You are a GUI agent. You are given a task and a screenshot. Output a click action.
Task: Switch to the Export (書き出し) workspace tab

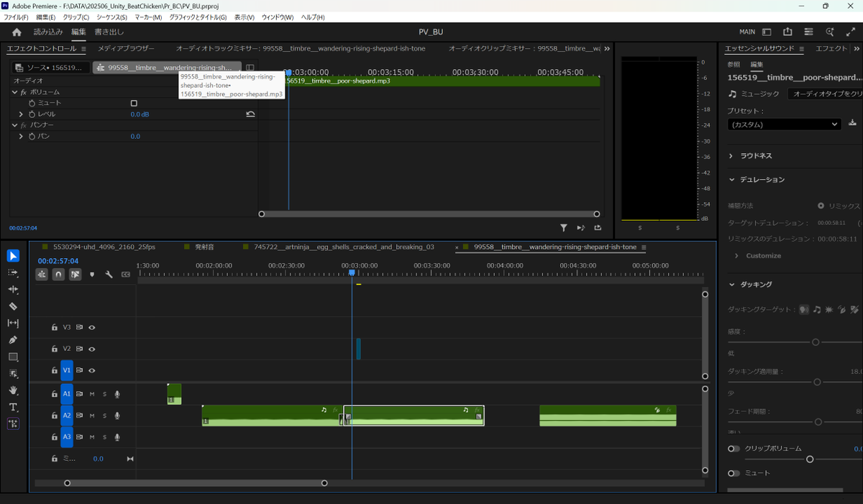[109, 32]
